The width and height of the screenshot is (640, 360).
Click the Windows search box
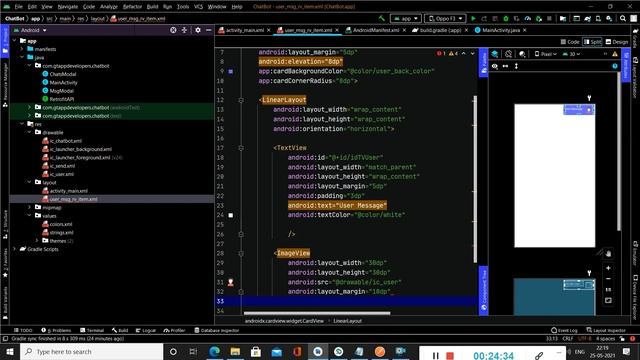click(91, 351)
